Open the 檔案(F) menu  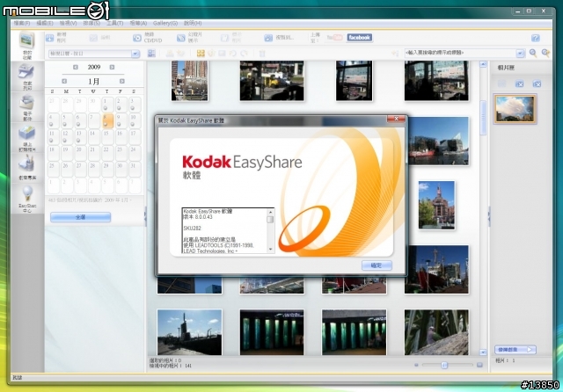tap(22, 23)
